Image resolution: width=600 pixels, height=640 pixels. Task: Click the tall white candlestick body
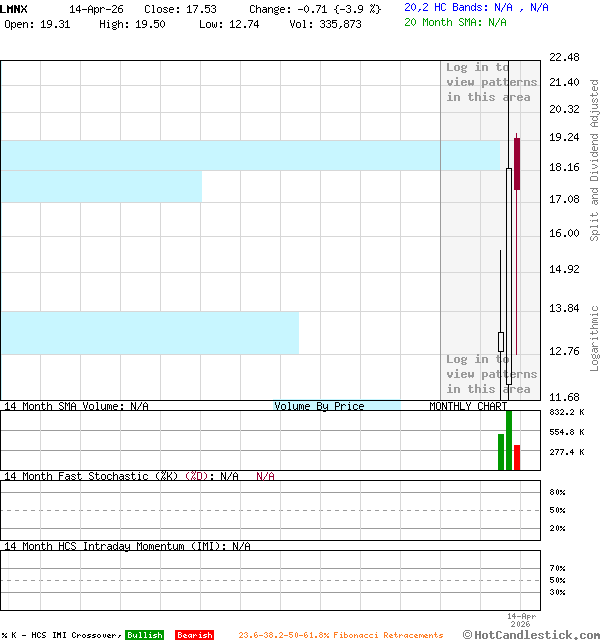point(509,179)
